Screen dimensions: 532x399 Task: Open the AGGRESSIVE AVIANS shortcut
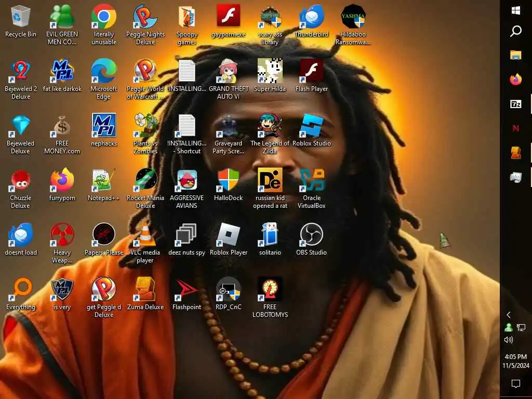[x=187, y=180]
